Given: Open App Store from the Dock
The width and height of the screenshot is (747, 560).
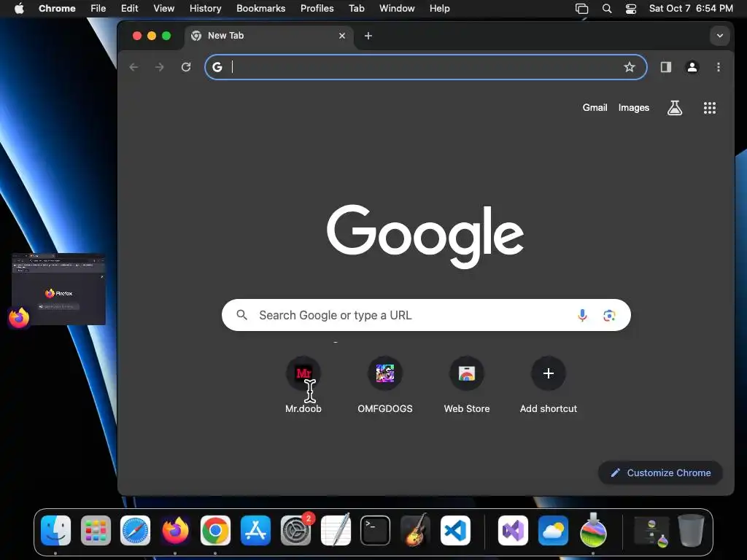Looking at the screenshot, I should click(x=255, y=530).
